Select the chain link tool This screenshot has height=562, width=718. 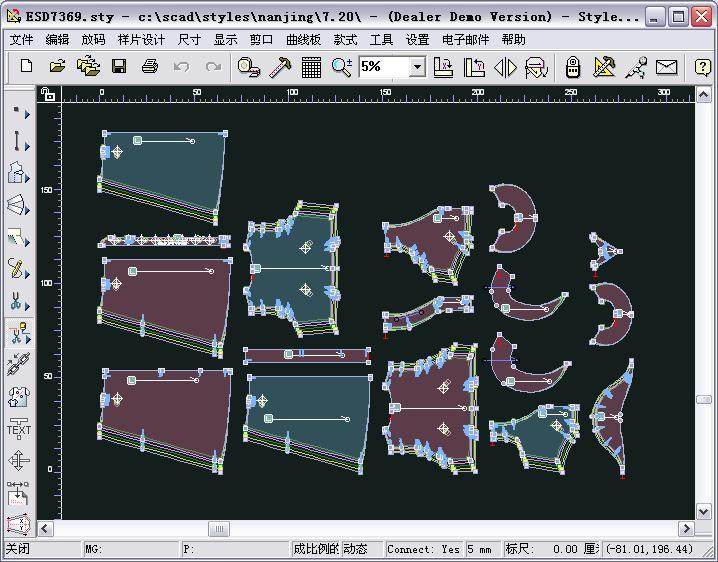pos(18,364)
